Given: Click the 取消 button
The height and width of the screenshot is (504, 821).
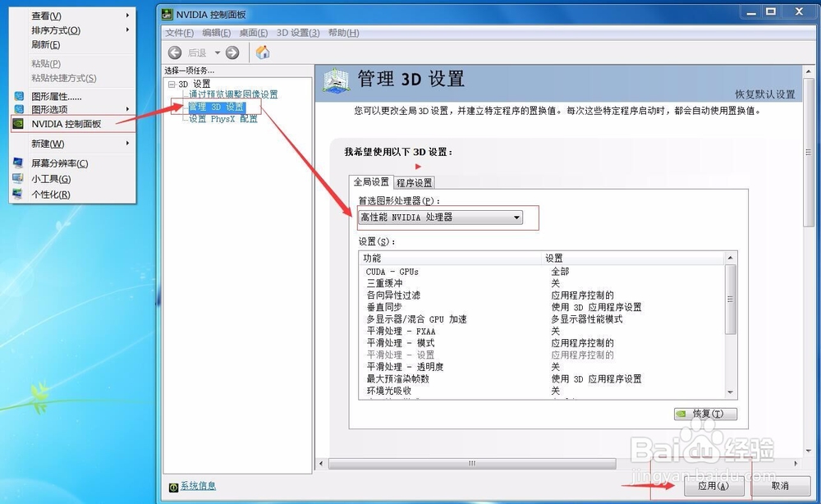Looking at the screenshot, I should pyautogui.click(x=780, y=486).
